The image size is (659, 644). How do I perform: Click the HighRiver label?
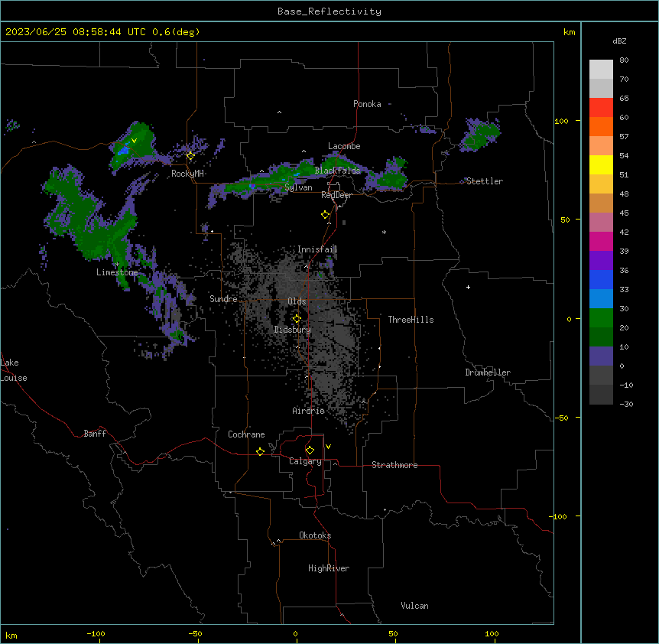pyautogui.click(x=329, y=568)
